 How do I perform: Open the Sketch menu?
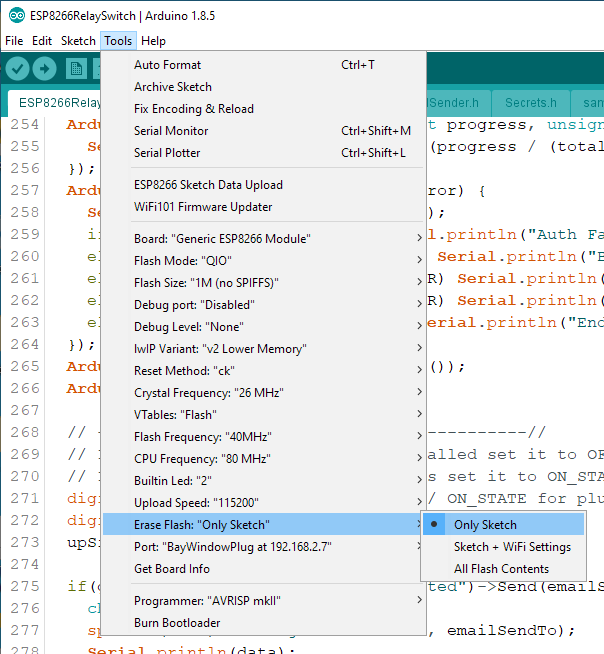pos(78,41)
